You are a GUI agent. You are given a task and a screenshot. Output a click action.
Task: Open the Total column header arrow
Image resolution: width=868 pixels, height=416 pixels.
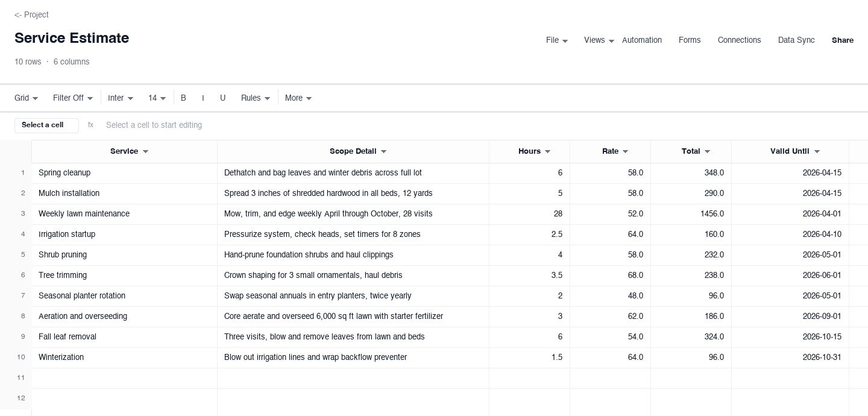click(708, 152)
